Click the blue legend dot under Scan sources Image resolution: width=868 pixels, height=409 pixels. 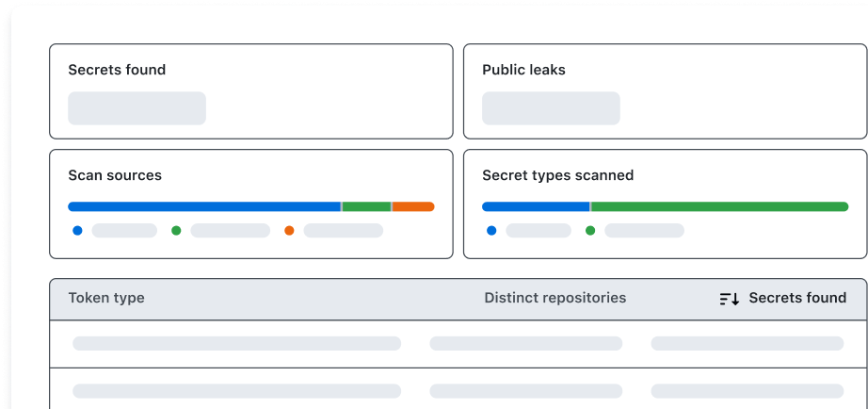[x=77, y=230]
